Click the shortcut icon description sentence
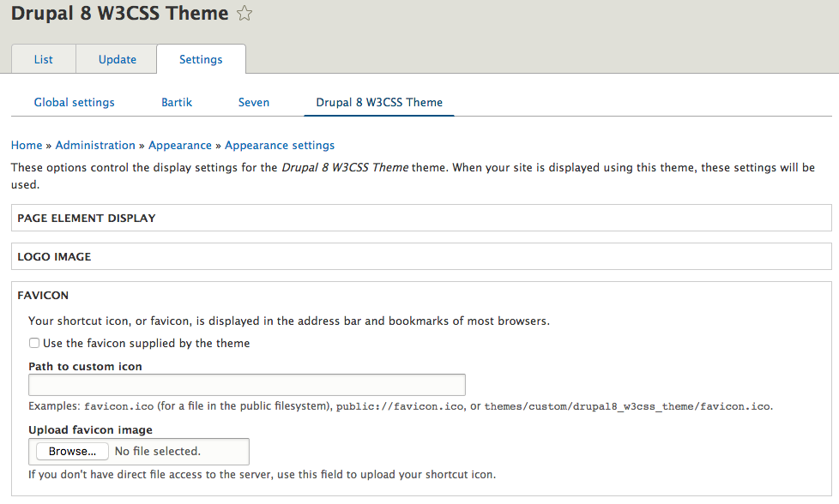The width and height of the screenshot is (839, 504). (x=289, y=321)
